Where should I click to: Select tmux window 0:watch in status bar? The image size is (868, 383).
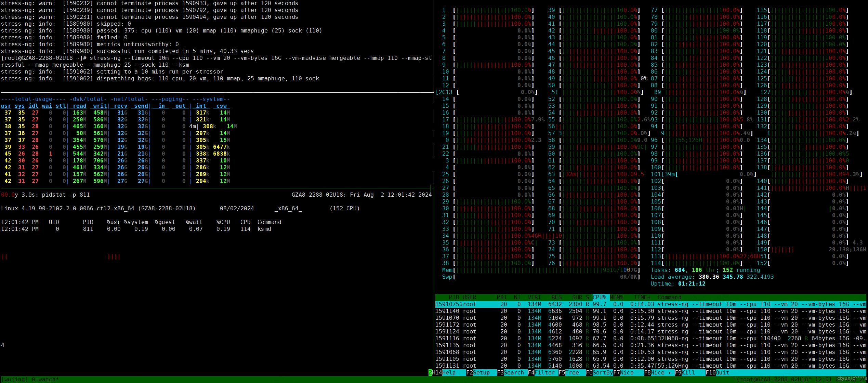click(x=45, y=380)
